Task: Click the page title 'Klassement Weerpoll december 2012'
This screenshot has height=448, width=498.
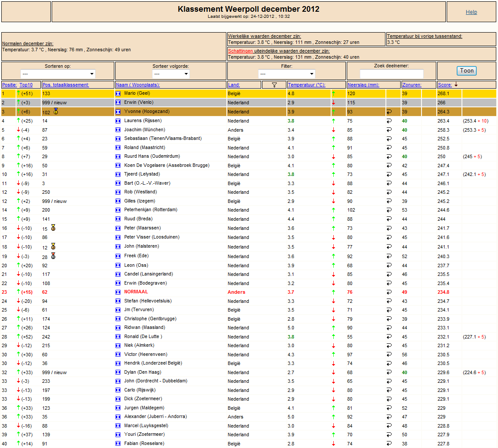Action: tap(249, 9)
